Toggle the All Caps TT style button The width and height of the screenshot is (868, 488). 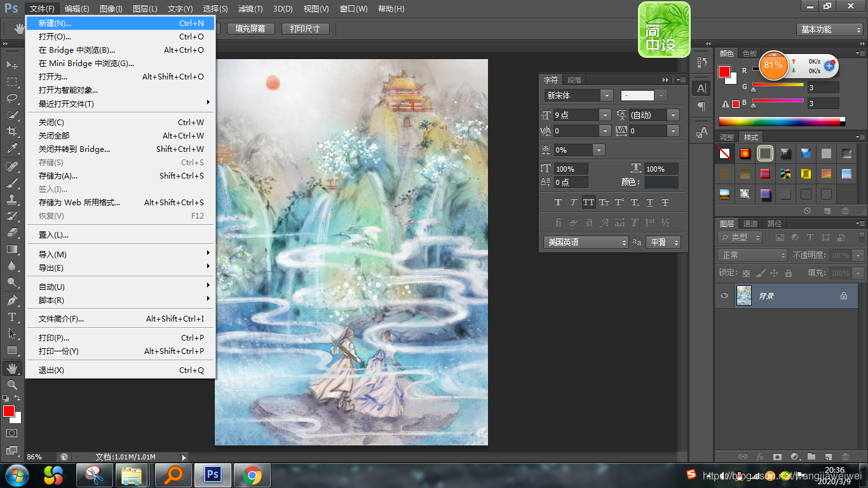tap(588, 202)
